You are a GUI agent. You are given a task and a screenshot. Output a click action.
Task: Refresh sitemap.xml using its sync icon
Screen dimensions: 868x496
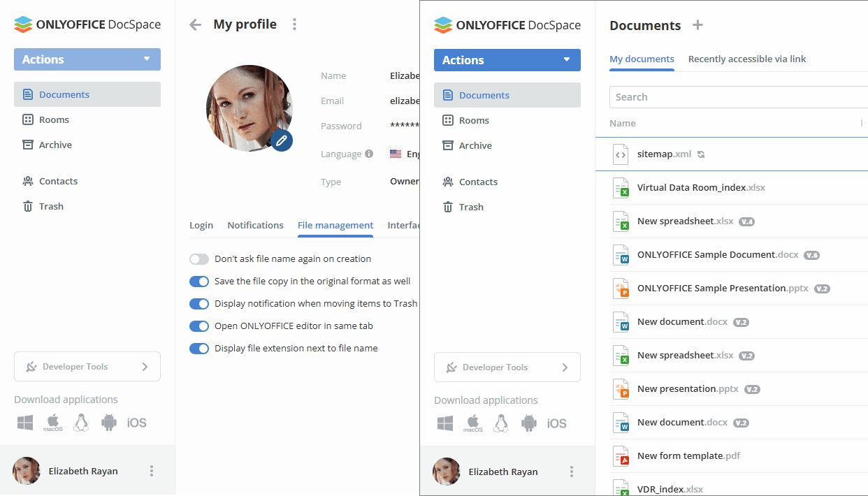(701, 154)
